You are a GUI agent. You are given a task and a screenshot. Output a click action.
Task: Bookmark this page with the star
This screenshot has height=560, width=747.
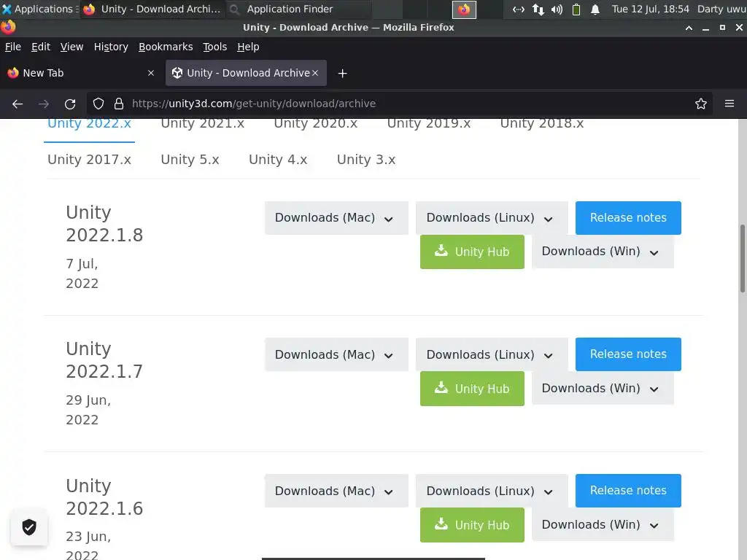coord(701,104)
